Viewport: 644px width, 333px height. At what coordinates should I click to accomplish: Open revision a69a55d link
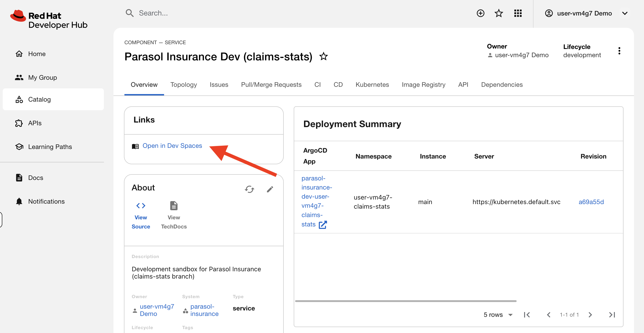pyautogui.click(x=591, y=202)
